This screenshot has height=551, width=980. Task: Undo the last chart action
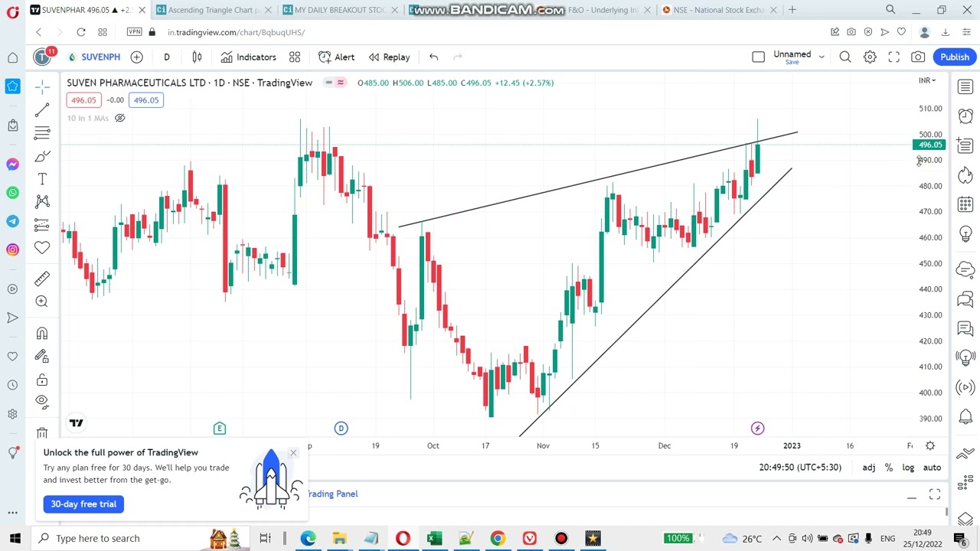point(433,57)
